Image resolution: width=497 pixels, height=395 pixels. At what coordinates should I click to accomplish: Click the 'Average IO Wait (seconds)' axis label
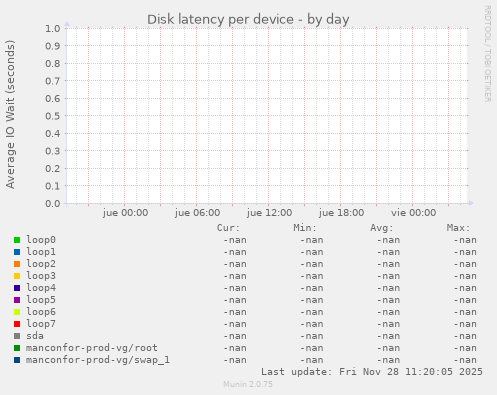10,114
